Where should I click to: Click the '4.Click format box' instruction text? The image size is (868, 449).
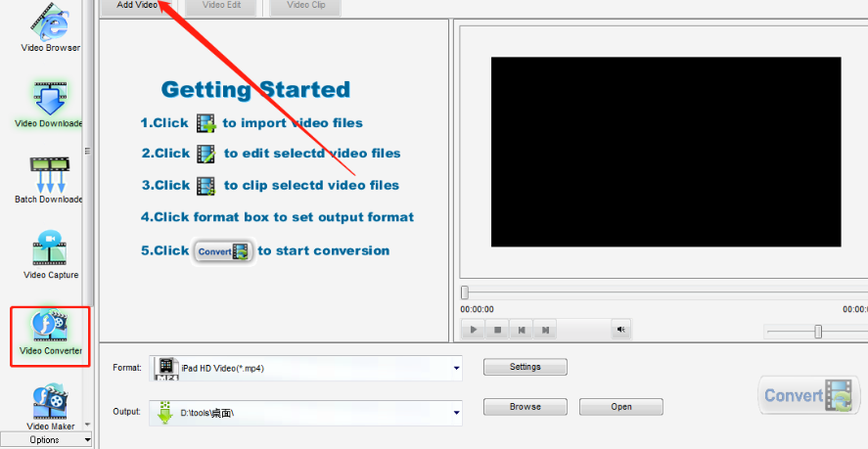pyautogui.click(x=277, y=217)
